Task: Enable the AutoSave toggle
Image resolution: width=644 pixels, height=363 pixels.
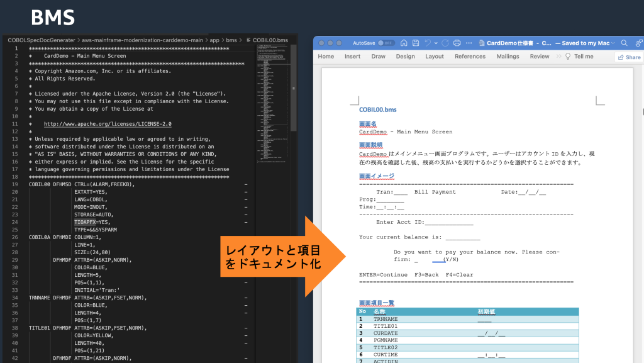Action: click(386, 42)
